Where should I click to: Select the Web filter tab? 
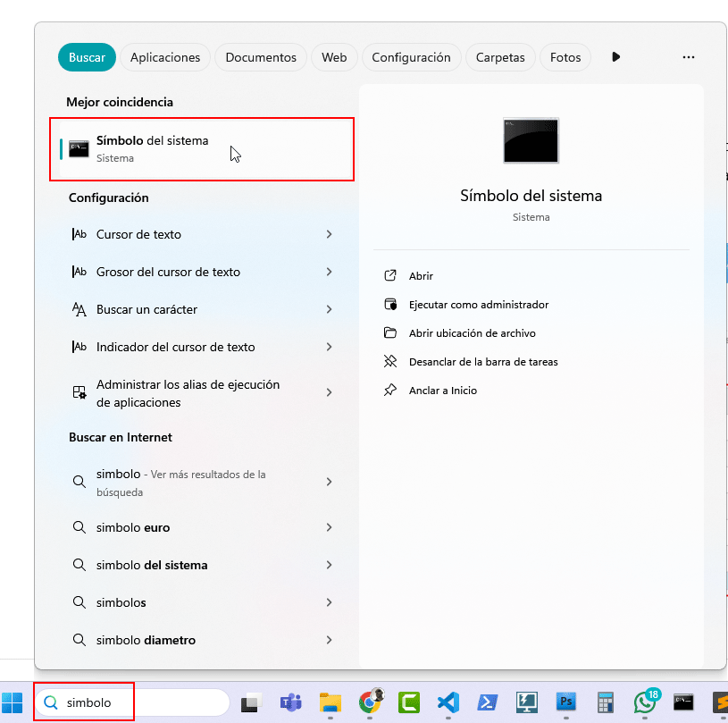(x=334, y=57)
